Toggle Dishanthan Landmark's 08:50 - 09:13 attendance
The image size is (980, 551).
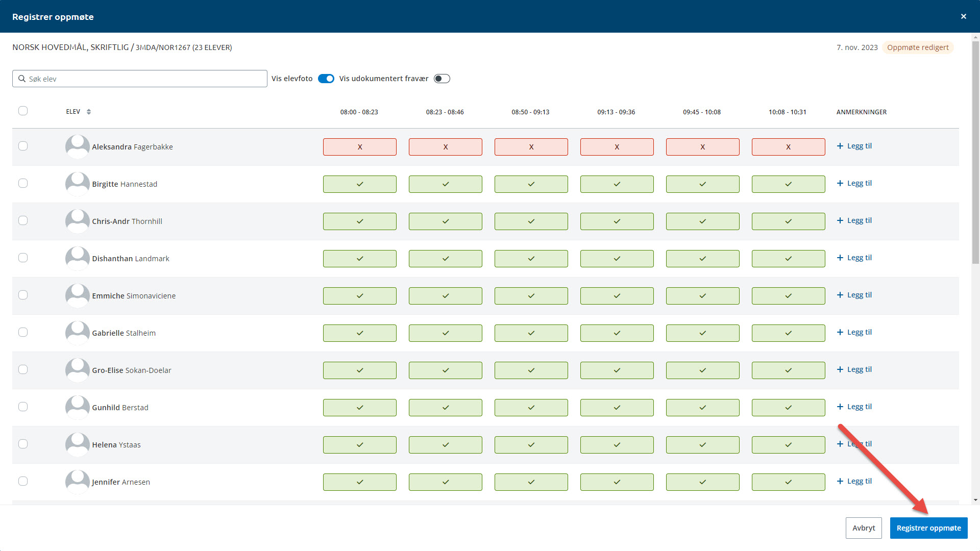point(531,259)
